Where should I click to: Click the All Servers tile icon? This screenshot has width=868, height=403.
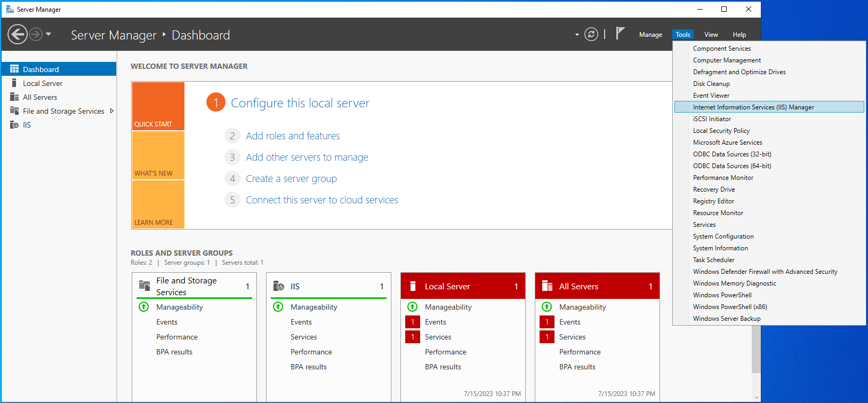click(547, 286)
